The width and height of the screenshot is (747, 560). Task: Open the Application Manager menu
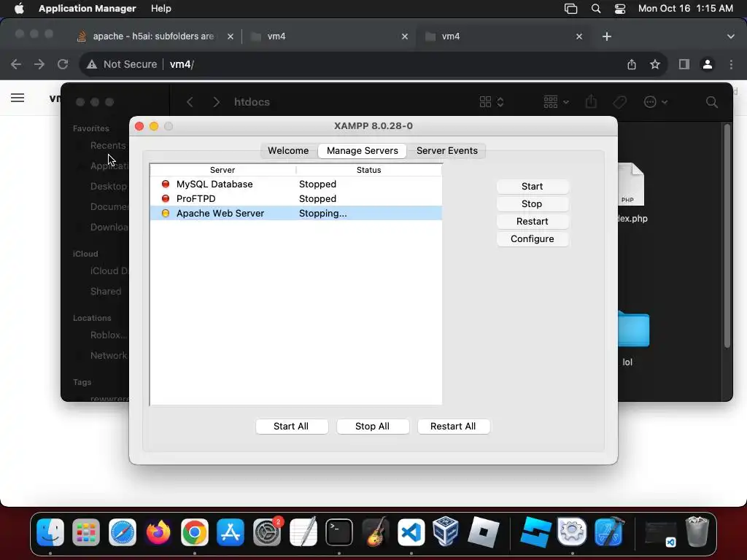click(x=88, y=9)
